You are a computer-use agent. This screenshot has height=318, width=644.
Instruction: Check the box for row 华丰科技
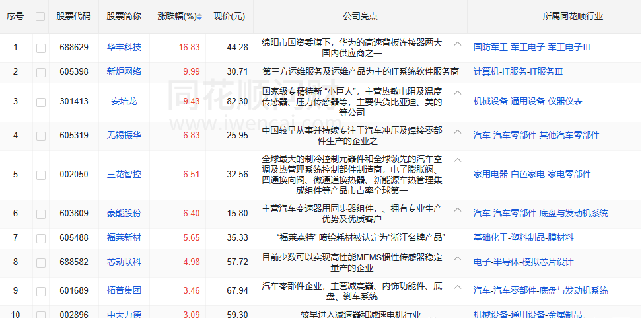coord(41,48)
